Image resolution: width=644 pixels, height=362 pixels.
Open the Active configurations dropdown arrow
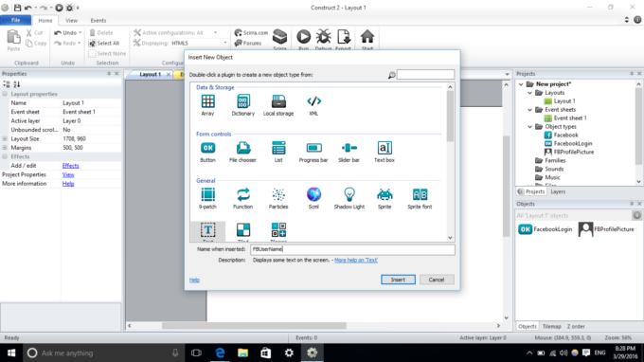[x=215, y=32]
